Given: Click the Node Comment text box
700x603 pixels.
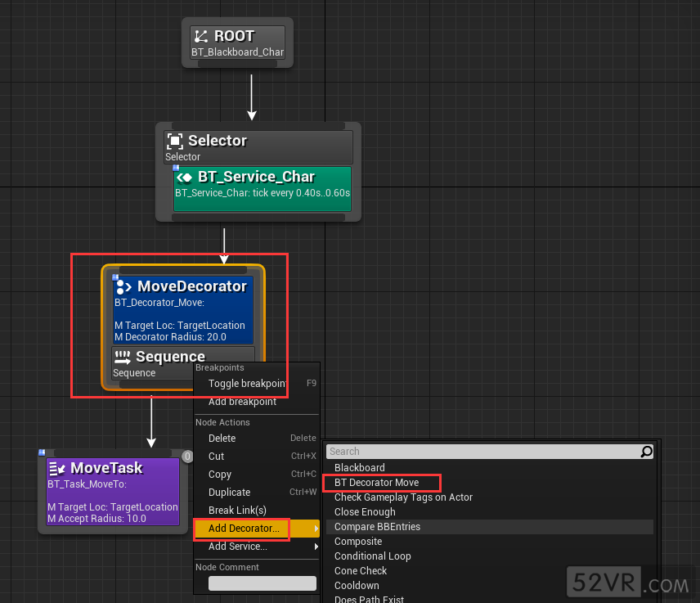Looking at the screenshot, I should tap(262, 583).
